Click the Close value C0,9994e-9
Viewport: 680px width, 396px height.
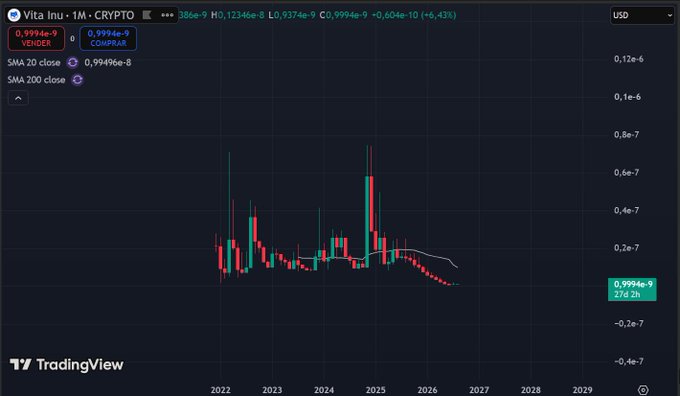pos(343,15)
